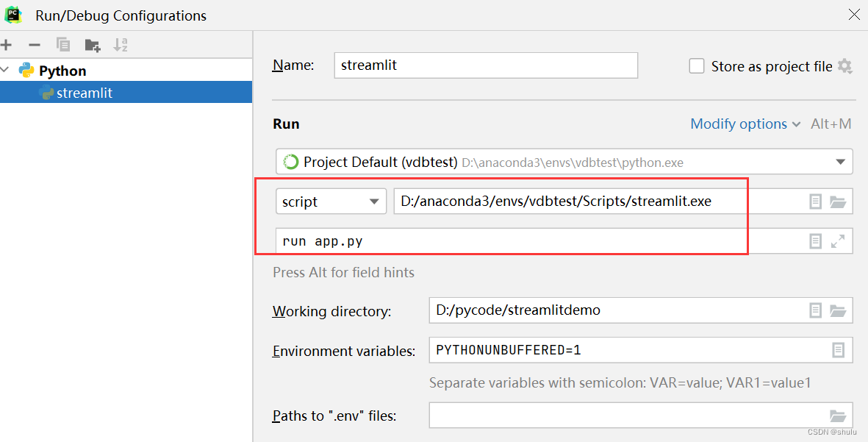Open the Modify options menu

click(745, 124)
